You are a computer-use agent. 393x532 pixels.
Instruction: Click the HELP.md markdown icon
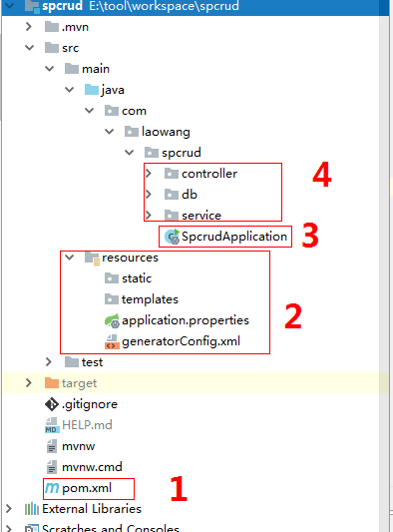(52, 425)
